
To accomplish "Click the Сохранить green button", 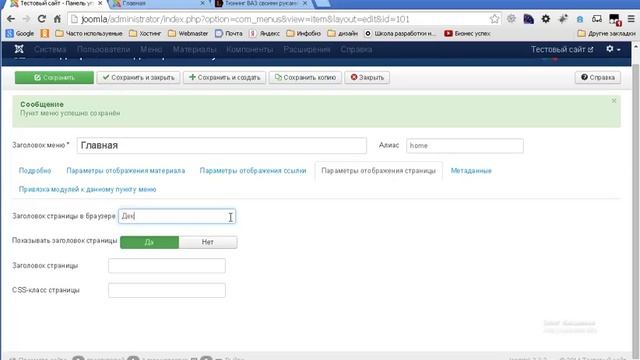I will coord(54,78).
